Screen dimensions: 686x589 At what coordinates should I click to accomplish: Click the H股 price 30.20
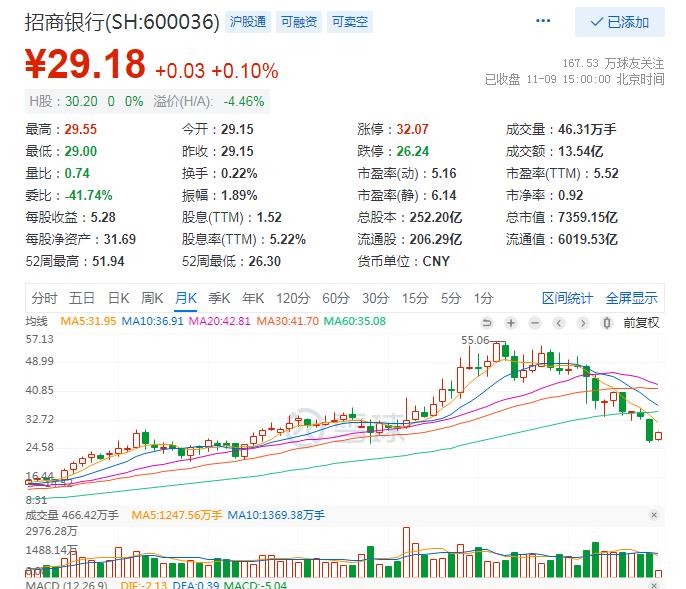pyautogui.click(x=81, y=102)
